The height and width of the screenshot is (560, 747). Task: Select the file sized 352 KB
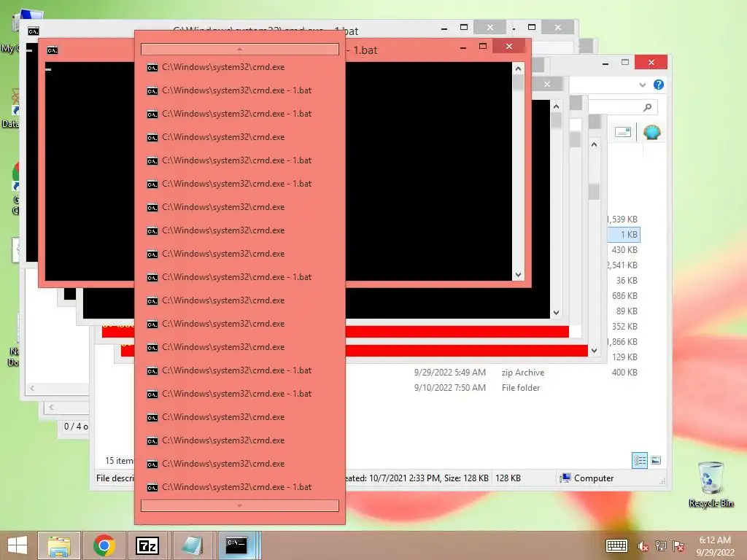pyautogui.click(x=624, y=326)
